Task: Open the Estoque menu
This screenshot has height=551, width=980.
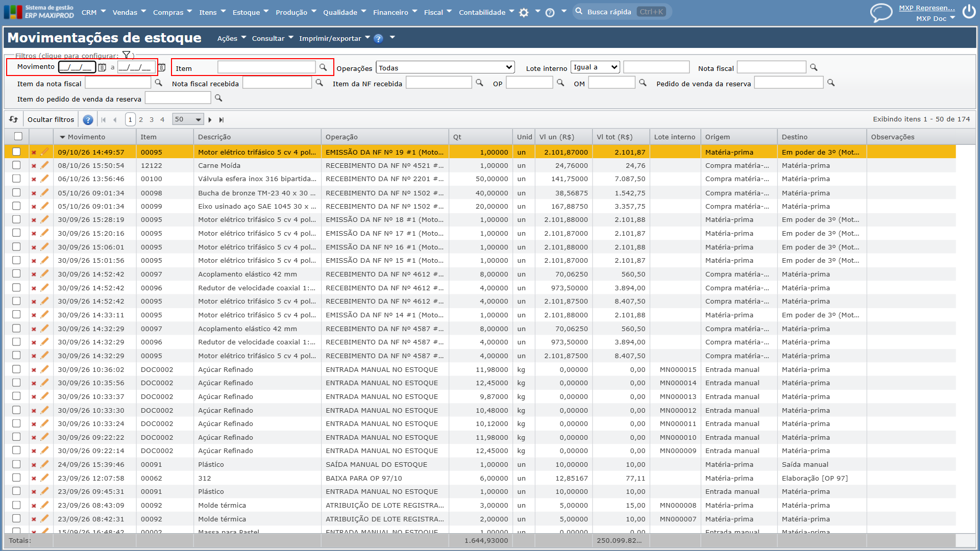Action: pos(250,12)
